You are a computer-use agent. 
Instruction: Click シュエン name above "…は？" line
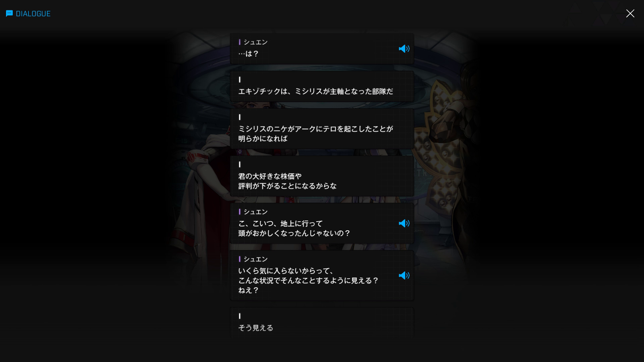256,42
